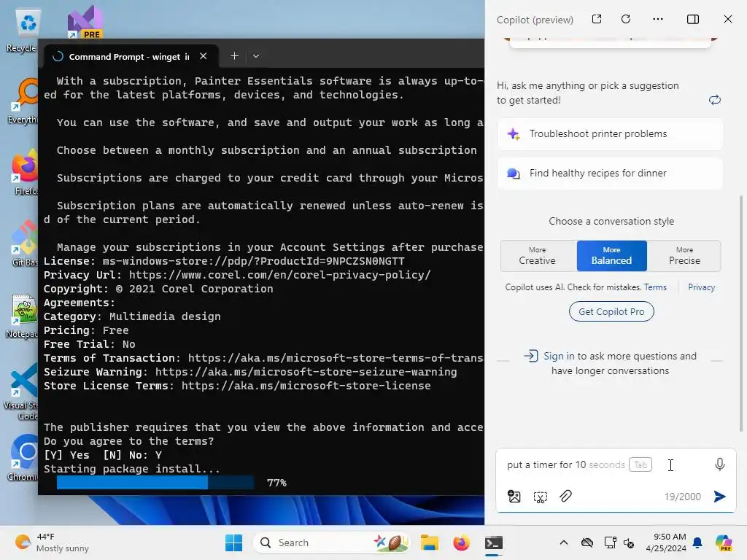Open the Everything search desktop icon
Screen dimensions: 747x560
click(23, 101)
